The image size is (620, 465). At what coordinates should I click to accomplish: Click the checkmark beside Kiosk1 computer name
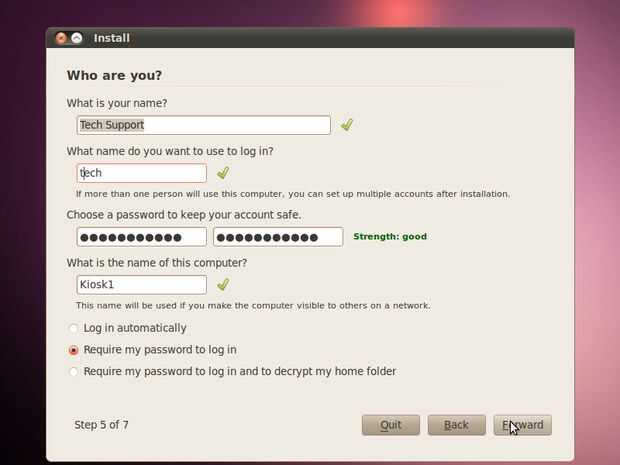pyautogui.click(x=223, y=284)
